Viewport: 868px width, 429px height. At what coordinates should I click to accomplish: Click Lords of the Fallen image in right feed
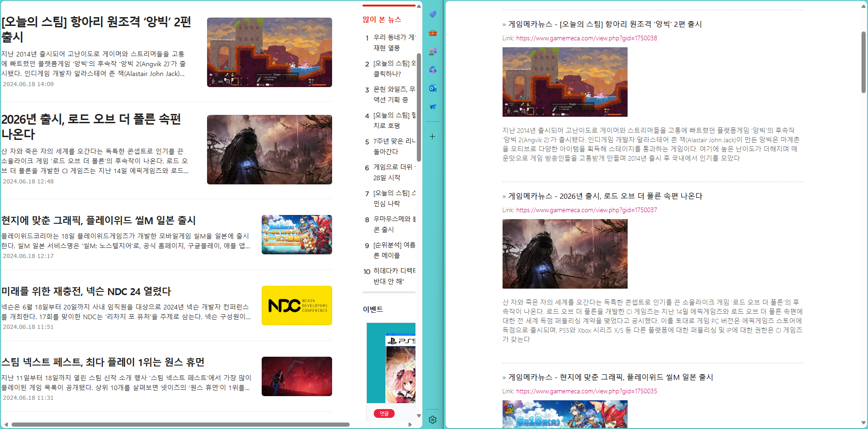coord(565,254)
